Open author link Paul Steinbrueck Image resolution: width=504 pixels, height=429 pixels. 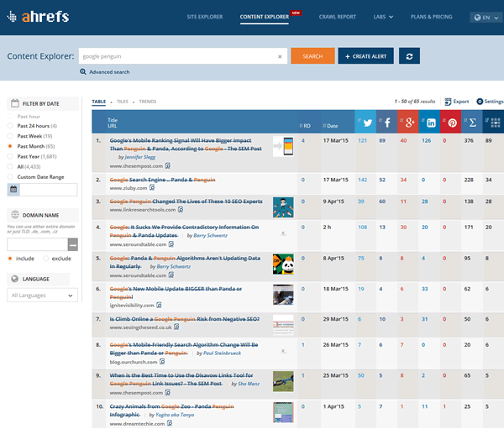click(x=222, y=353)
